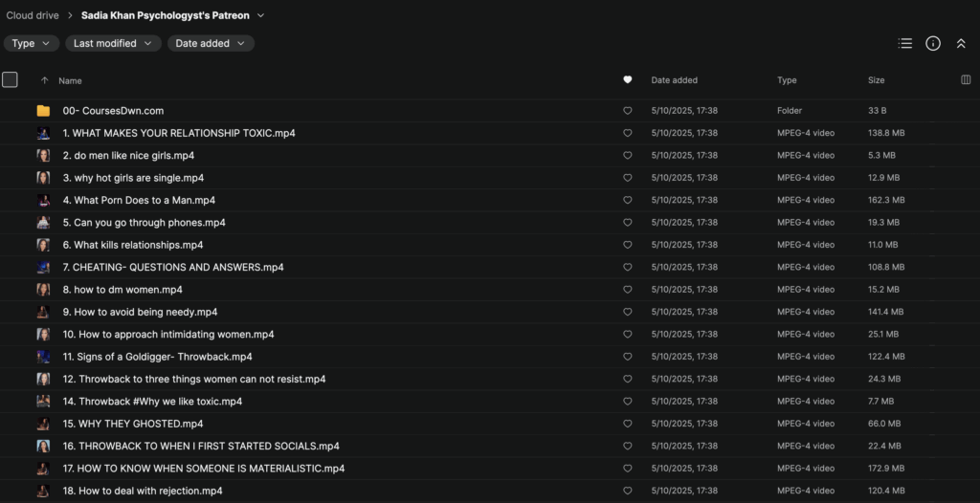Image resolution: width=980 pixels, height=503 pixels.
Task: Toggle favorite heart for What kills relationships.mp4
Action: [x=627, y=245]
